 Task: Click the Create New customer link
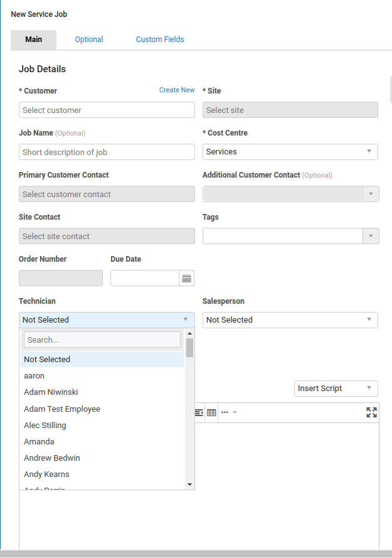coord(177,90)
